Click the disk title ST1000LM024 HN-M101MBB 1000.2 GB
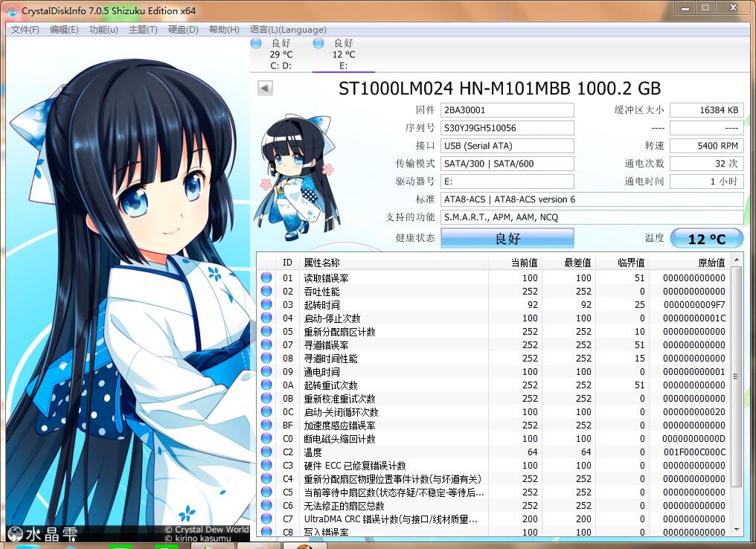This screenshot has width=756, height=549. coord(499,89)
